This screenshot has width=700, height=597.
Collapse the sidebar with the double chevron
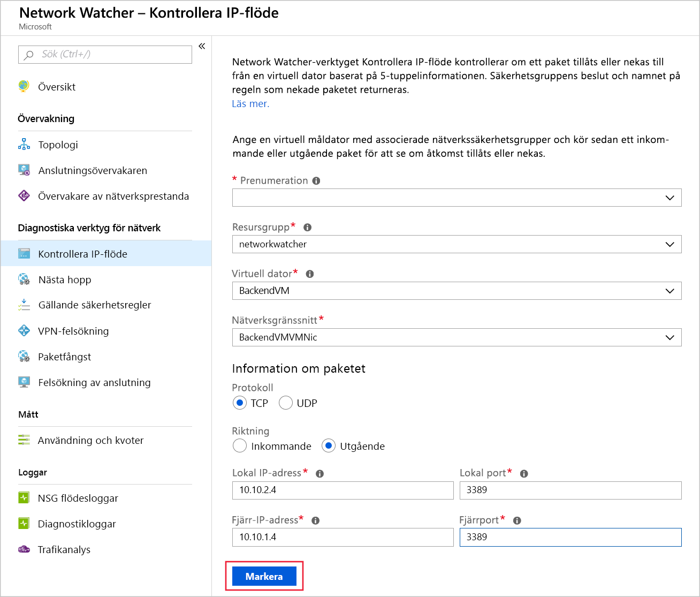[202, 46]
